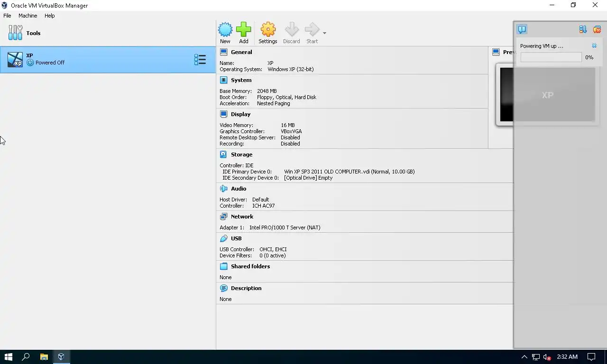Select the XP virtual machine row
Image resolution: width=607 pixels, height=364 pixels.
pos(108,59)
